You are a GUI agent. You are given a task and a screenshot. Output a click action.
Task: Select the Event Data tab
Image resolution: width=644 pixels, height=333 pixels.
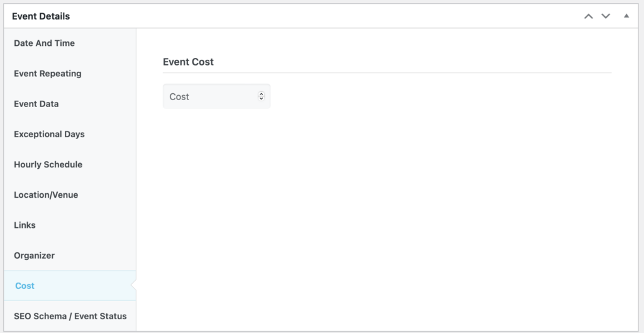coord(36,104)
